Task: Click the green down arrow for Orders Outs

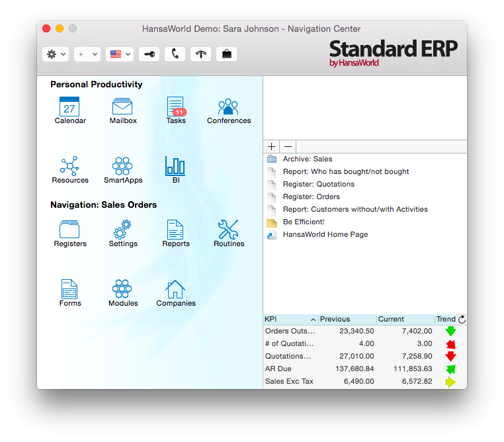Action: click(x=450, y=331)
